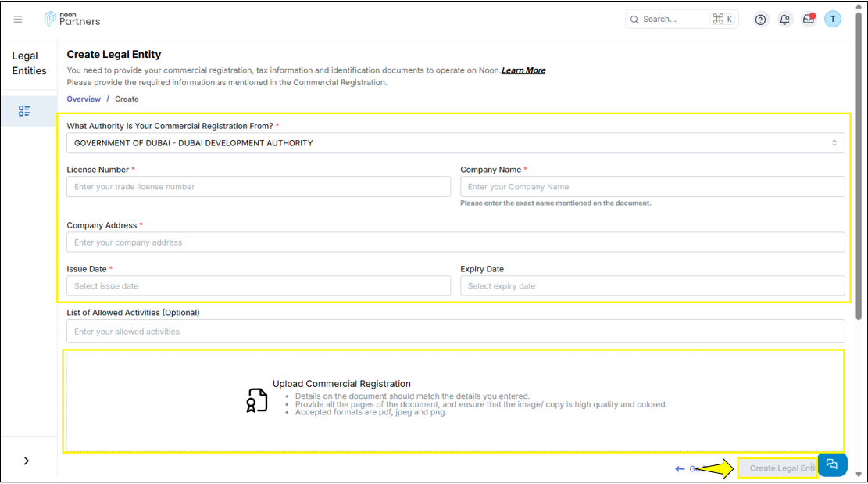Open the inbox messages icon
Screen dimensions: 868x484
[809, 20]
